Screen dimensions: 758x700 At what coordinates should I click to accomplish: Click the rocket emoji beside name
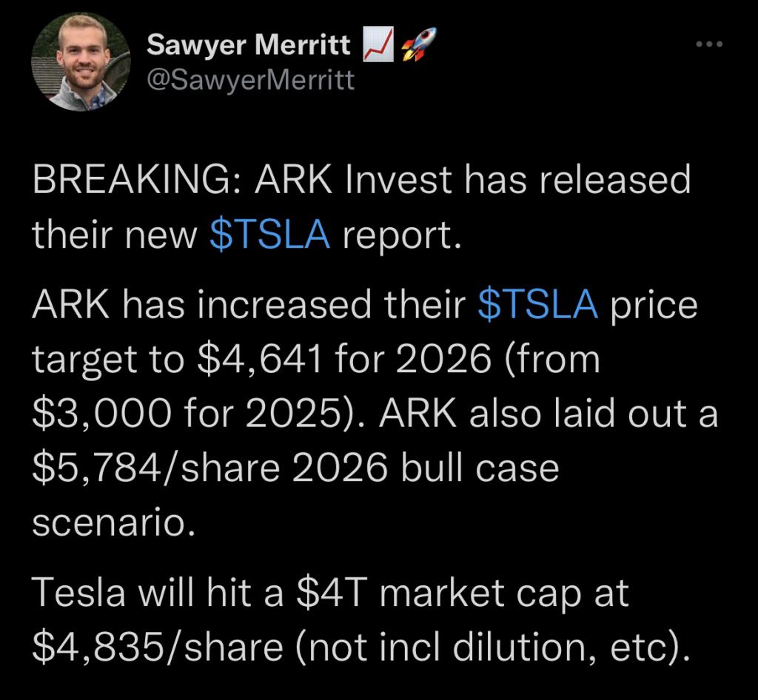419,44
